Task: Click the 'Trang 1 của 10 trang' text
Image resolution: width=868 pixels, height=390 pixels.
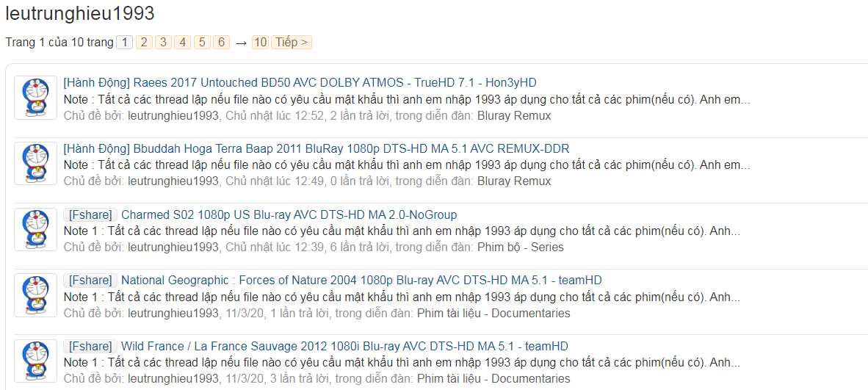Action: pos(59,42)
